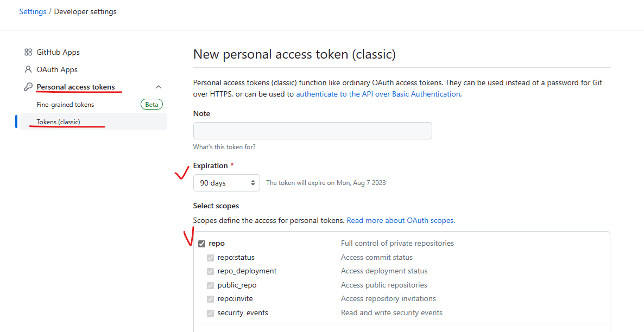Collapse the Personal access tokens section chevron
The height and width of the screenshot is (332, 644).
click(159, 87)
